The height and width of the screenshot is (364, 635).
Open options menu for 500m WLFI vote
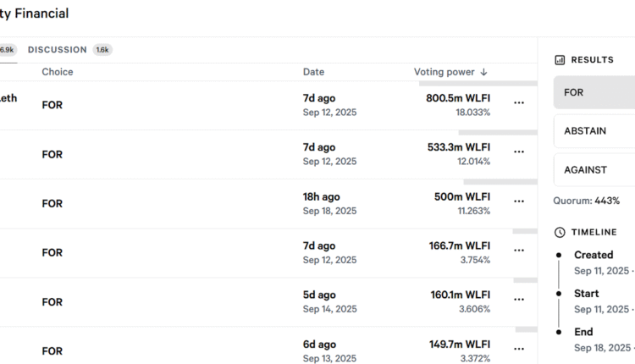pyautogui.click(x=519, y=201)
